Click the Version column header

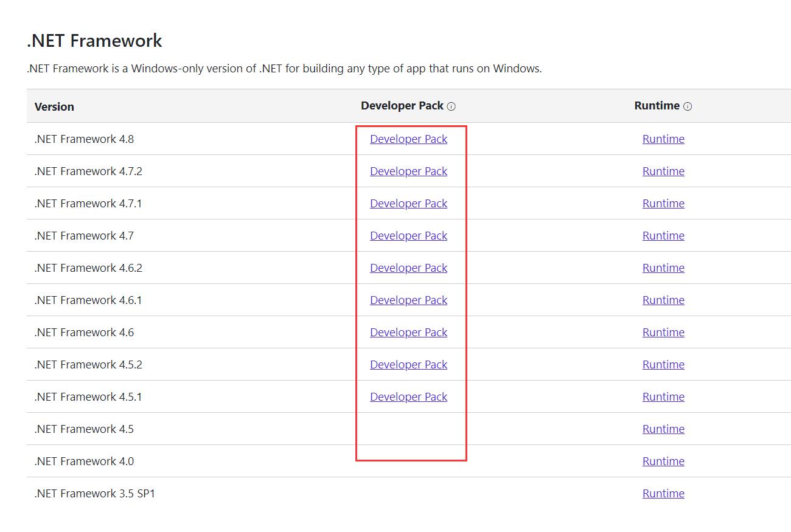click(x=54, y=106)
